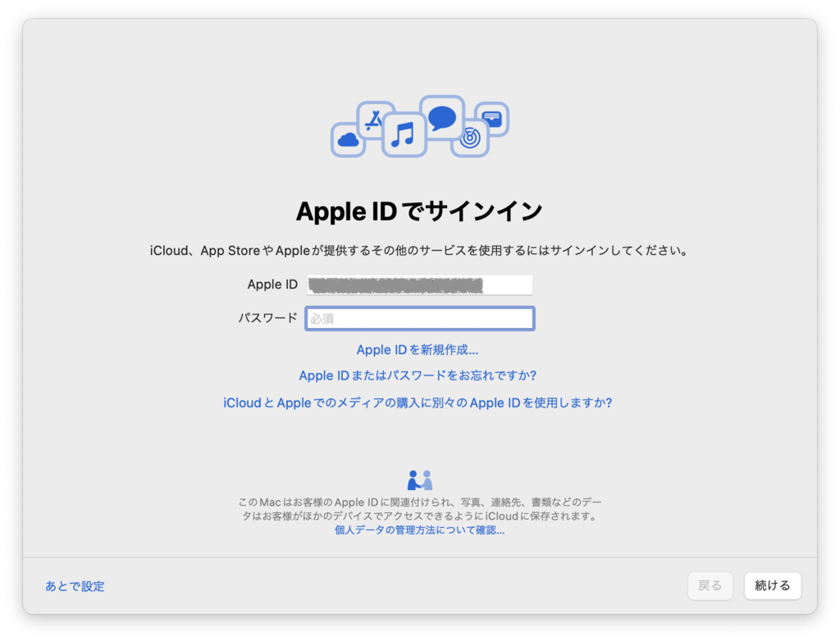Click the blue people illustration above the privacy text

420,480
